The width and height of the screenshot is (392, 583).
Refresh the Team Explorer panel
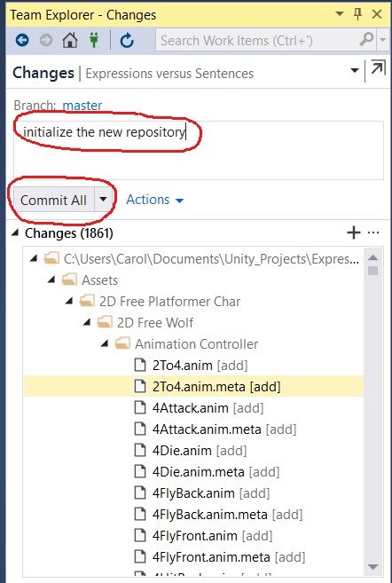tap(127, 40)
